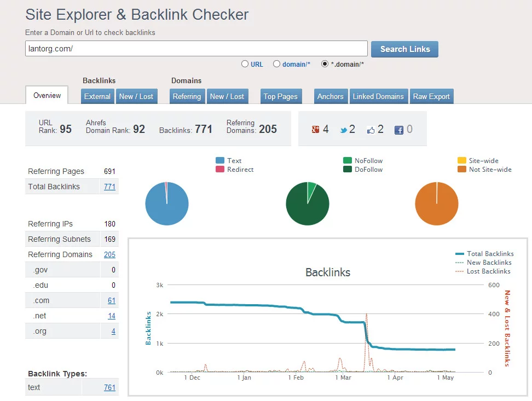Open the Top Pages tab

pyautogui.click(x=280, y=96)
